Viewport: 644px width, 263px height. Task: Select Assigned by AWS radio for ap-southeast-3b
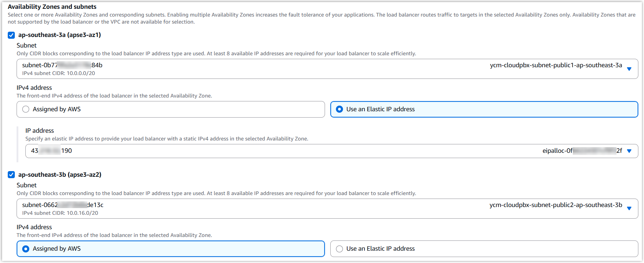click(26, 249)
